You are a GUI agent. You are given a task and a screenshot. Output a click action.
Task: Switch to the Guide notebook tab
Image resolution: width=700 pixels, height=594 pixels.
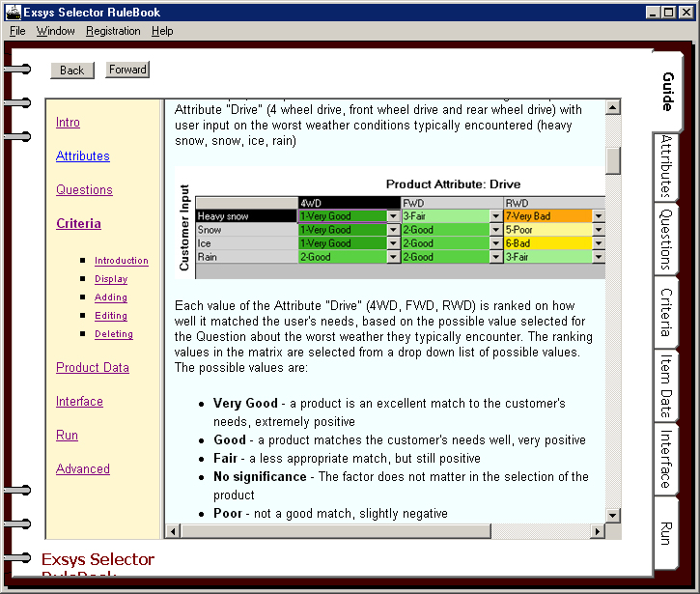pos(667,92)
